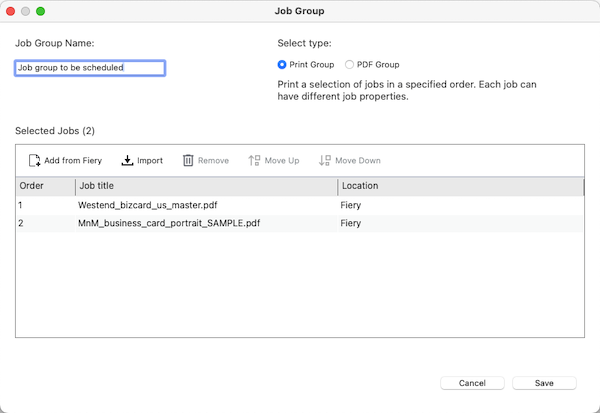
Task: Sort by the Location column header
Action: point(460,186)
